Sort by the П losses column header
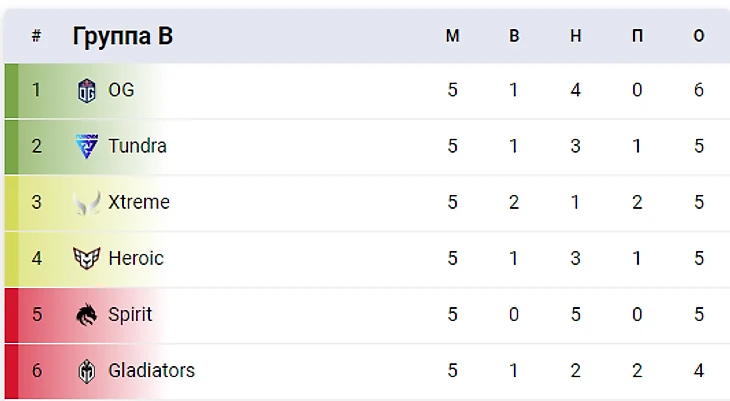The image size is (730, 401). [637, 37]
